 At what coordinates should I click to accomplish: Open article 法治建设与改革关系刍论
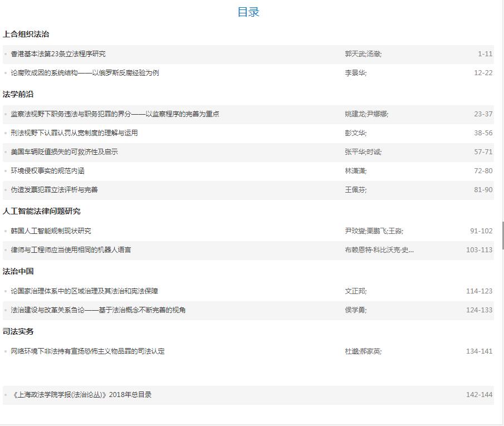tap(98, 310)
